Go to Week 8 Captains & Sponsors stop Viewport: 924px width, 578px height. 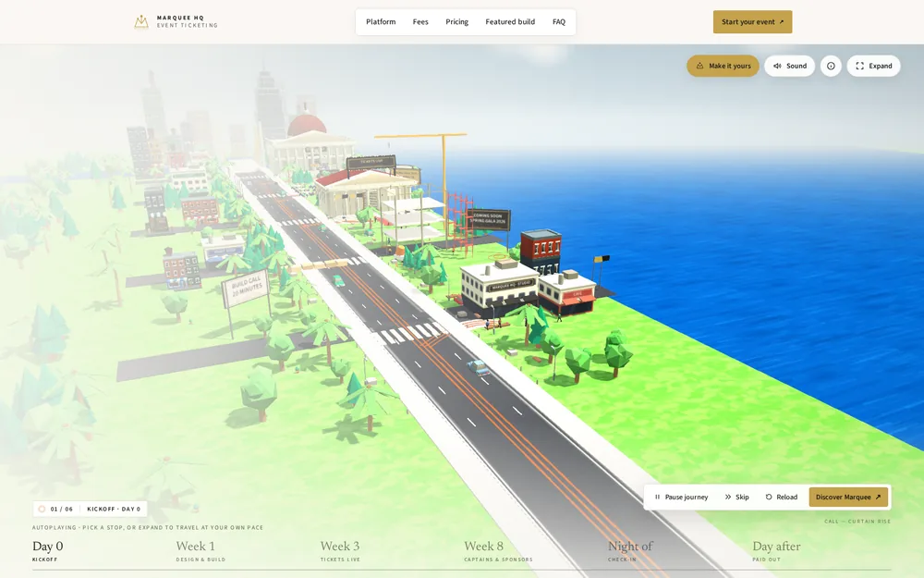tap(498, 551)
